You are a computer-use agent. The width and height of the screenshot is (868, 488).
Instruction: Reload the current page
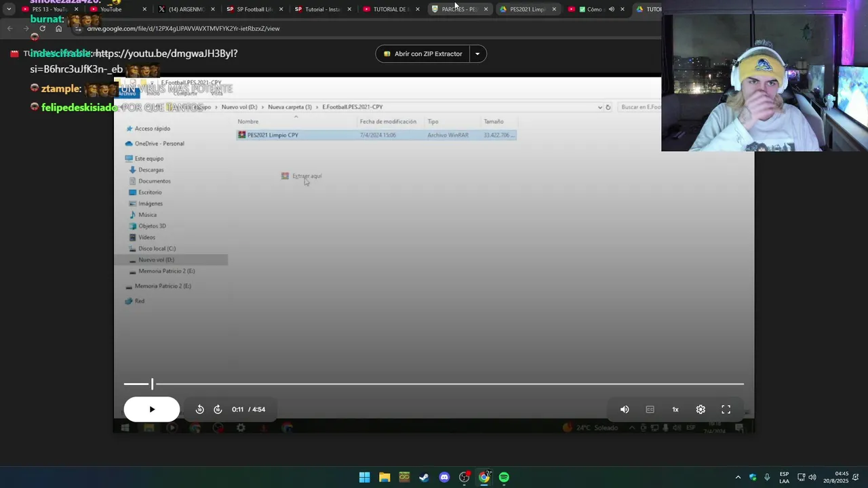pyautogui.click(x=42, y=28)
